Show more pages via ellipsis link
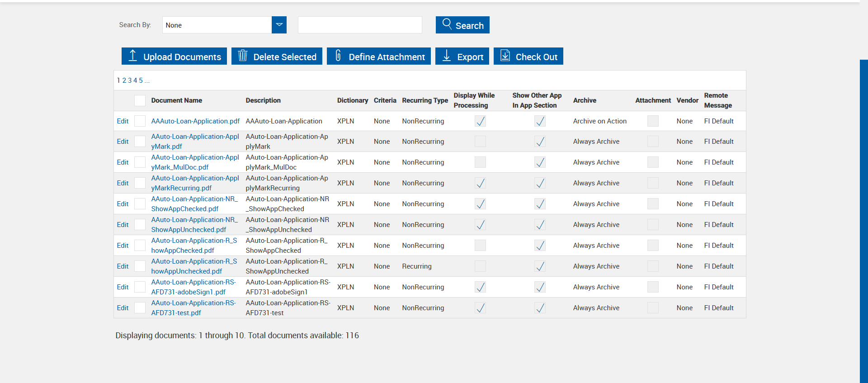The image size is (868, 383). tap(147, 80)
